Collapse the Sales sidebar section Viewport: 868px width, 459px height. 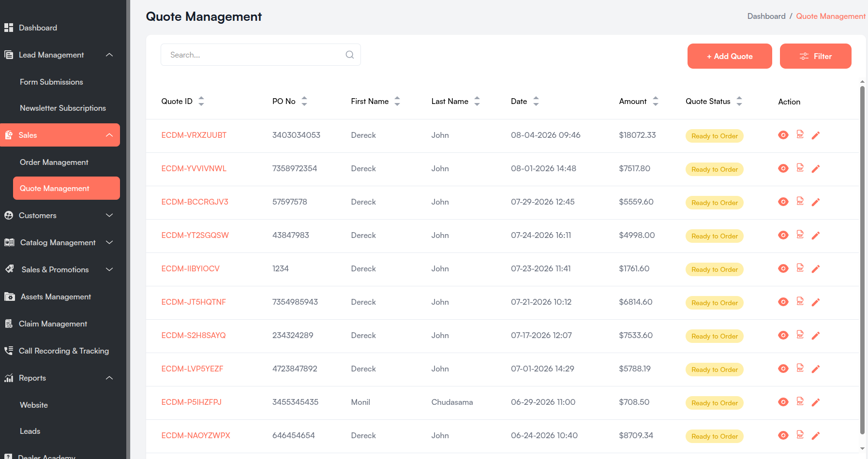click(x=109, y=135)
